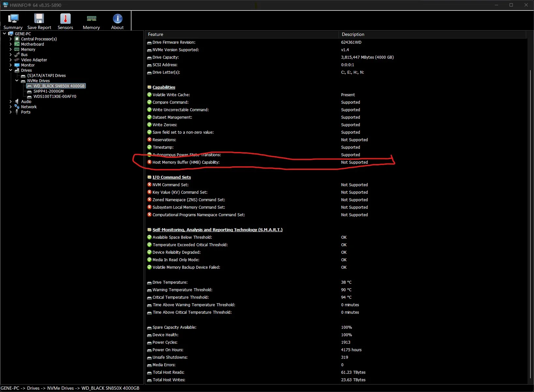Expand the Monitor node
The image size is (534, 392).
[11, 65]
